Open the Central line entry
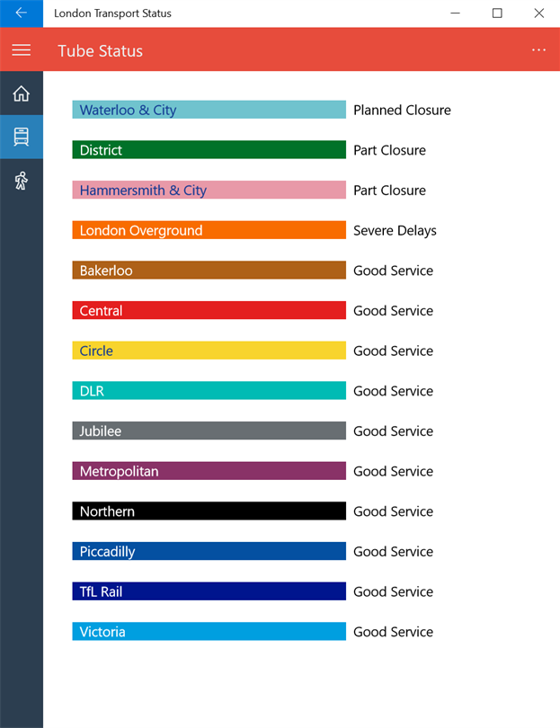 [x=209, y=311]
